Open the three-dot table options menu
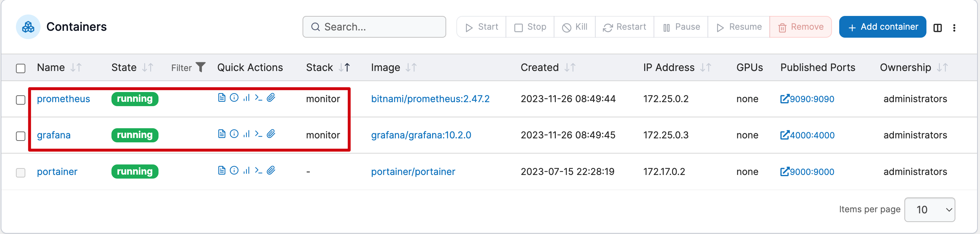This screenshot has width=980, height=234. (954, 28)
